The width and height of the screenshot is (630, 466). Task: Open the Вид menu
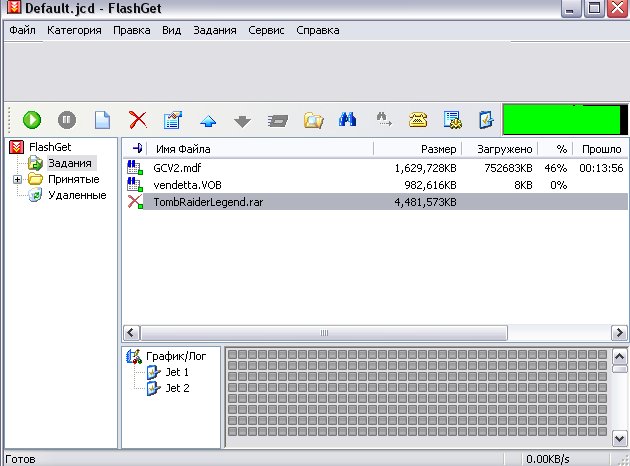[172, 30]
